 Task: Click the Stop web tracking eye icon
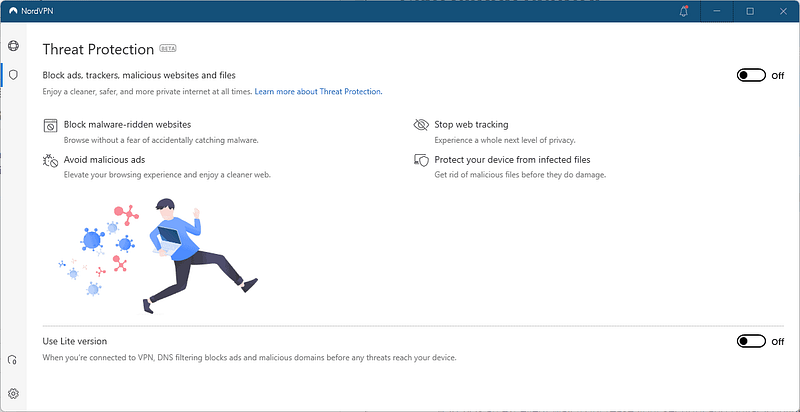click(421, 125)
